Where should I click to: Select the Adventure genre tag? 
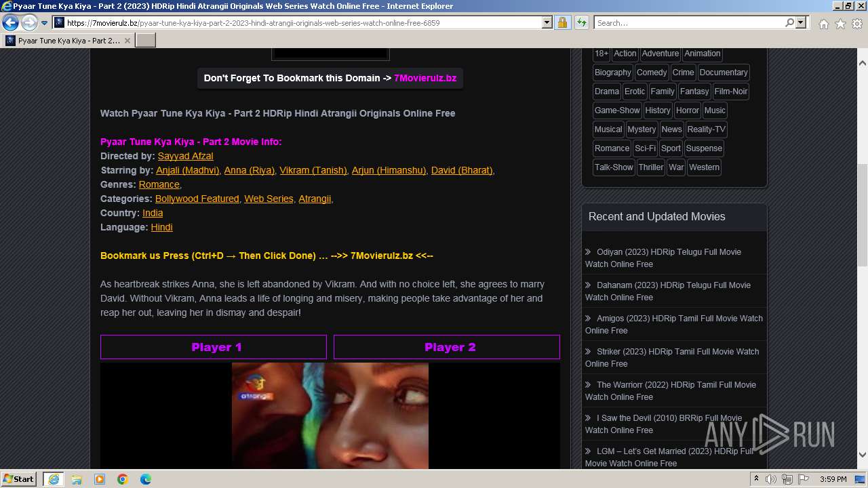point(660,54)
